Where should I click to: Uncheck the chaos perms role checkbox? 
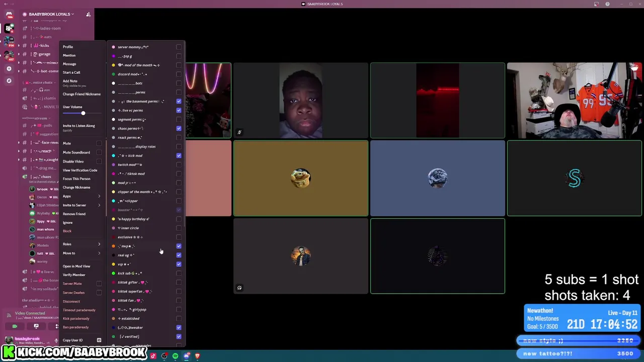tap(179, 128)
